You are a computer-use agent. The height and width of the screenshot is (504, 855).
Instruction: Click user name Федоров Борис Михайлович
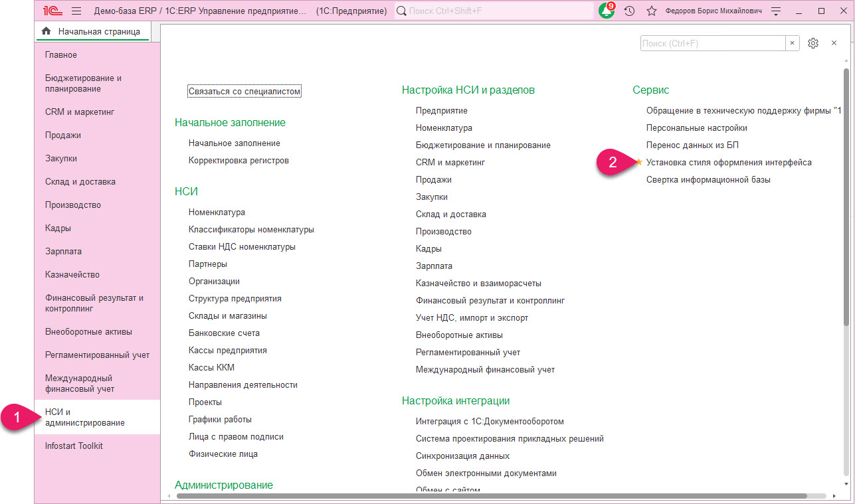click(x=713, y=11)
